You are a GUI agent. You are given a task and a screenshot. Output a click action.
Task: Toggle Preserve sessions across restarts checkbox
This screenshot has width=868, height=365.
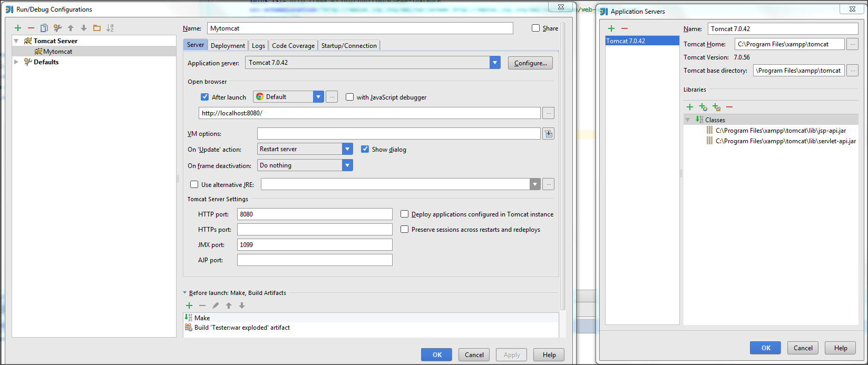click(405, 230)
